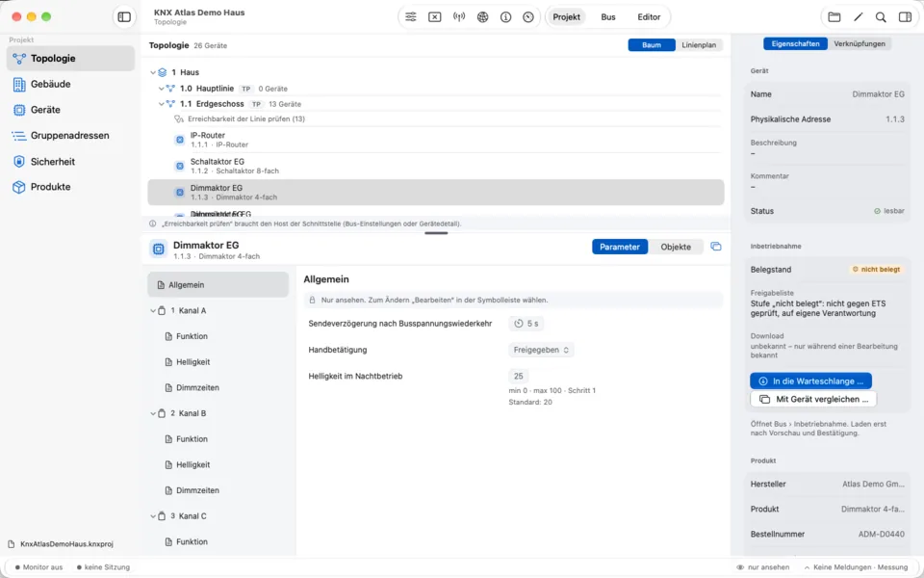Collapse the 1 Haus tree node
The image size is (924, 578).
click(x=153, y=72)
